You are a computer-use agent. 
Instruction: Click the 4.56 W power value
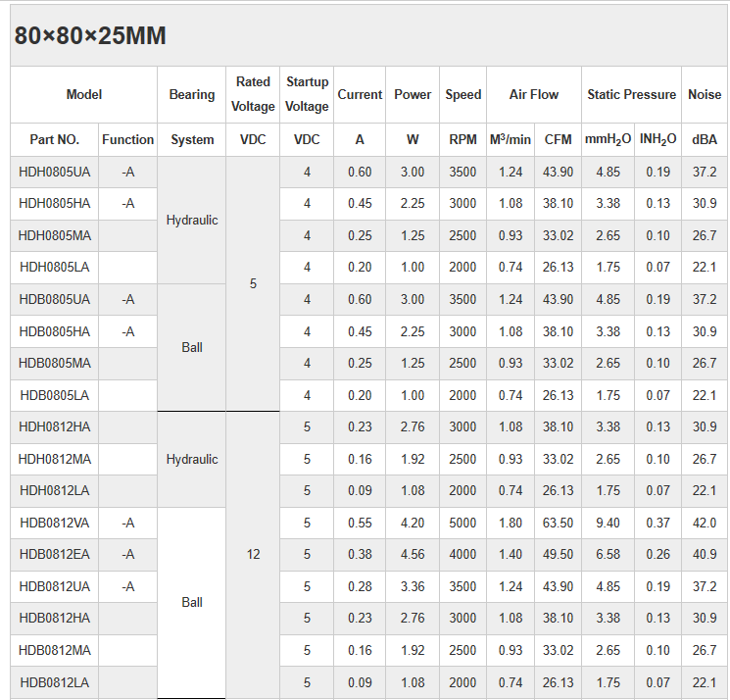tap(413, 554)
